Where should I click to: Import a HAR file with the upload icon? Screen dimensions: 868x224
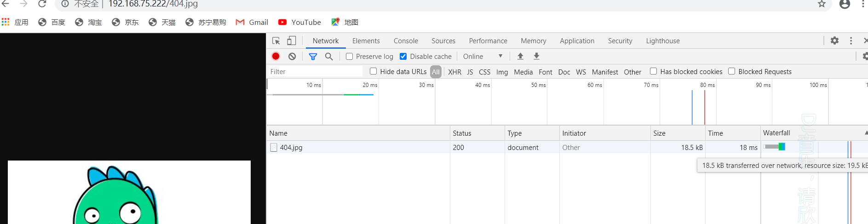pos(520,56)
